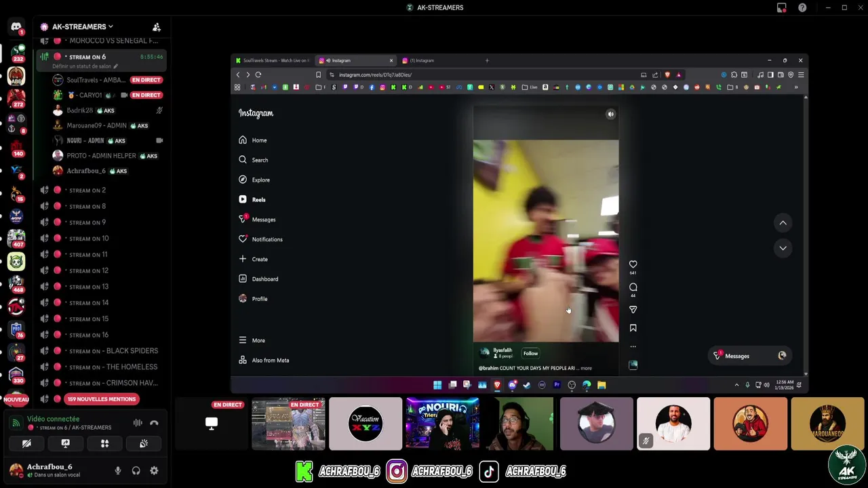The width and height of the screenshot is (868, 488).
Task: Open Instagram Home in streamed browser
Action: [x=253, y=140]
